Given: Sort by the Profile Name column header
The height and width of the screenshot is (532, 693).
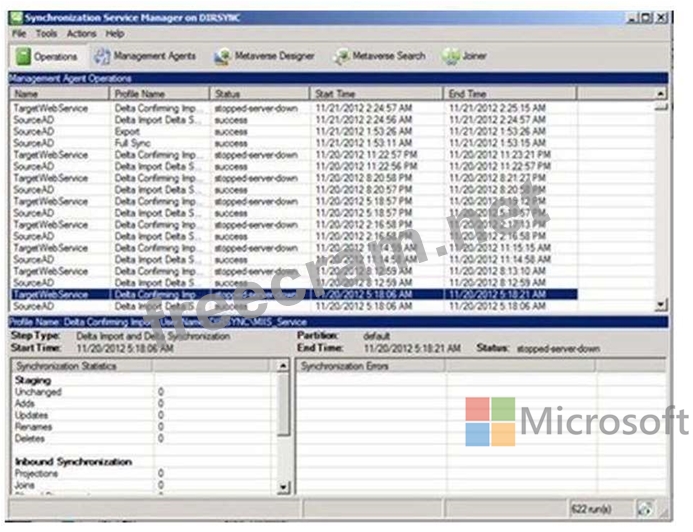Looking at the screenshot, I should pyautogui.click(x=160, y=93).
